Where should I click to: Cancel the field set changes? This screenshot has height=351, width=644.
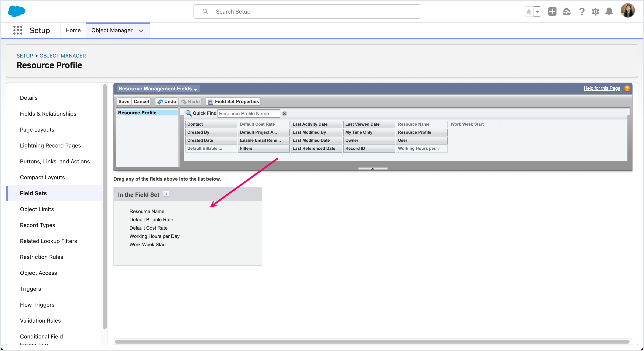(141, 101)
